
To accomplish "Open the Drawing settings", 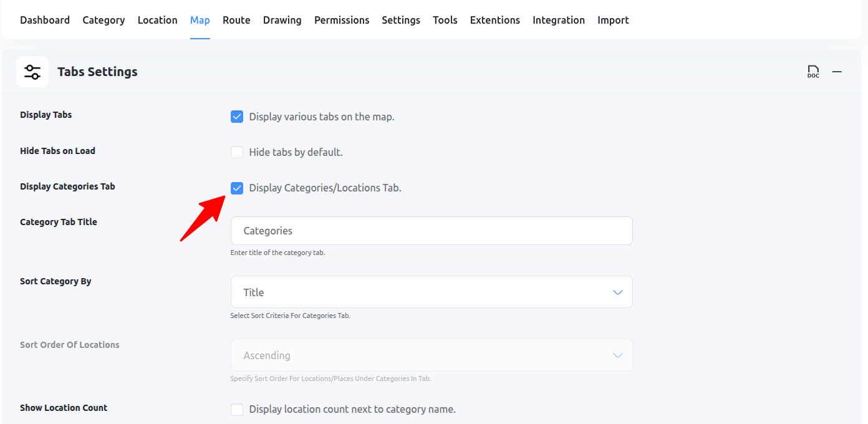I will click(282, 19).
